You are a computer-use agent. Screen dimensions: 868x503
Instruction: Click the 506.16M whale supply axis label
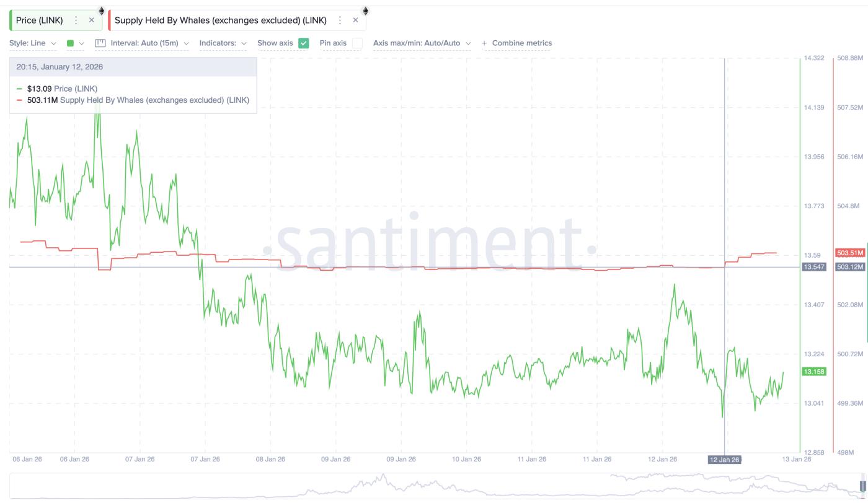(x=850, y=157)
